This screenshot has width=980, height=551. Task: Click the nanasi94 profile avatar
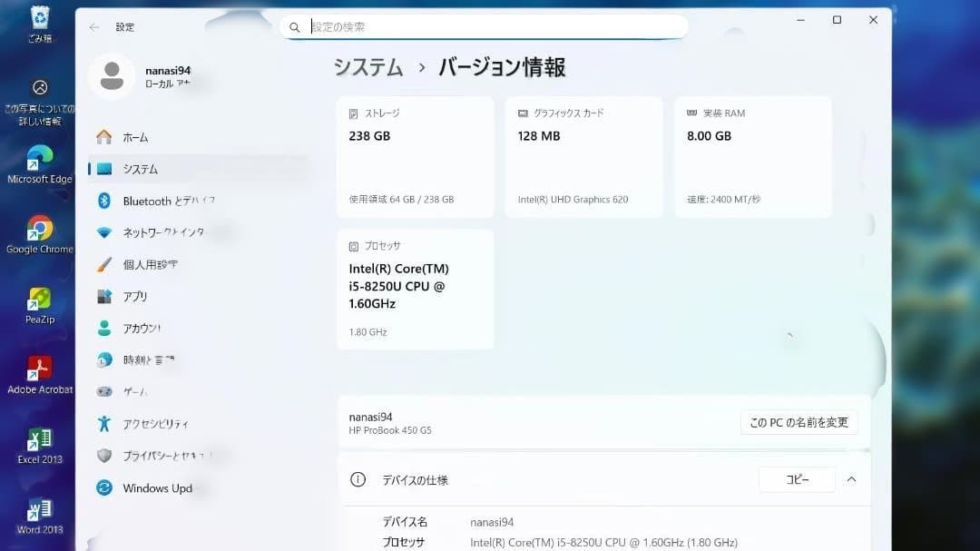111,77
